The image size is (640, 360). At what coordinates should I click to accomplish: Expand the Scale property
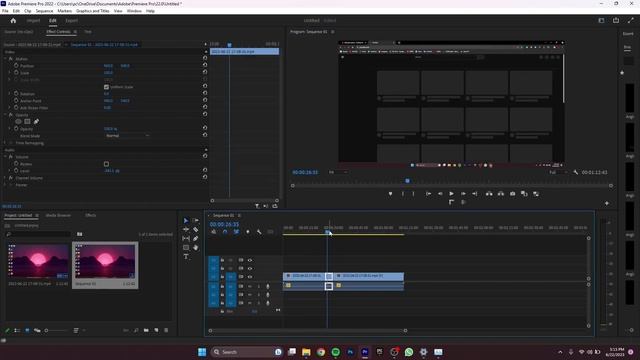[x=10, y=73]
